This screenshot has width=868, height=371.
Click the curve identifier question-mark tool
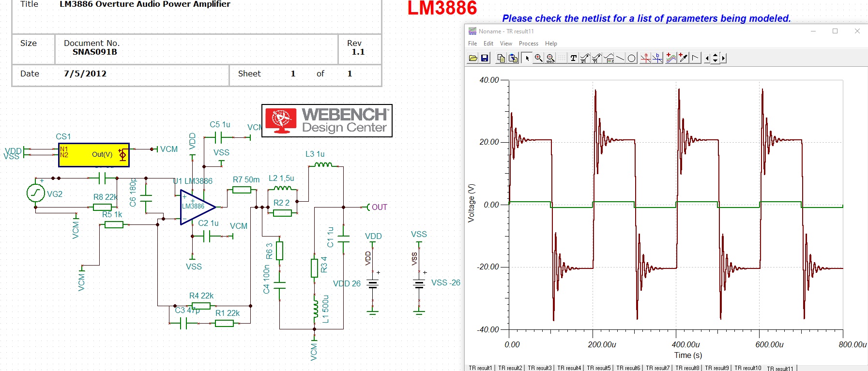coord(596,58)
